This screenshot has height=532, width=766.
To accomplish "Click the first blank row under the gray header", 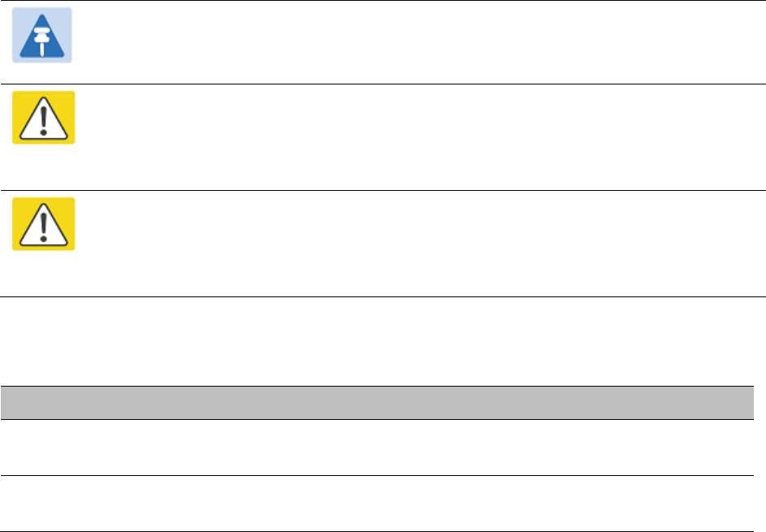I will pos(377,448).
